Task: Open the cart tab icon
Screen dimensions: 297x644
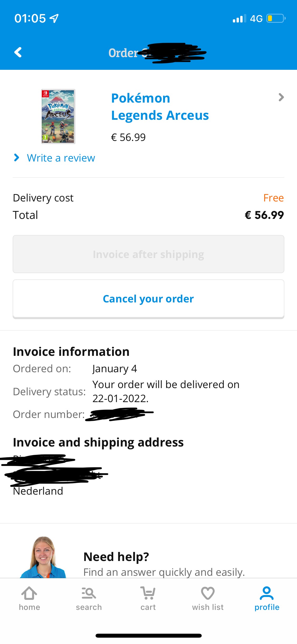Action: 148,593
